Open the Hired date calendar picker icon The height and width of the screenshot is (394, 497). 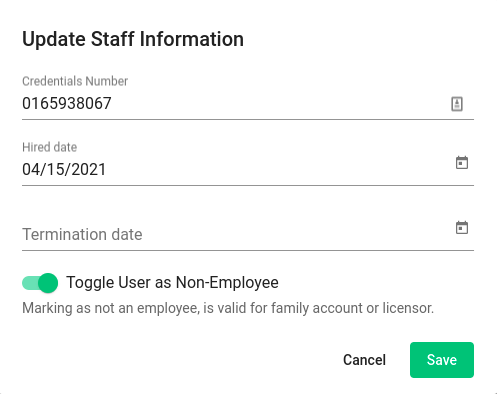pos(462,163)
